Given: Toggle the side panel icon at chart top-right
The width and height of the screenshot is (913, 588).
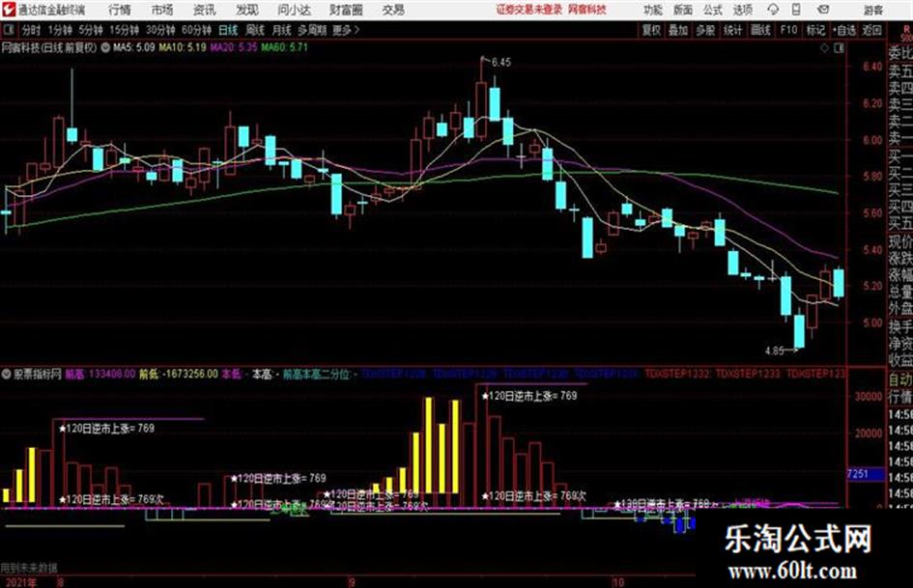Looking at the screenshot, I should 839,48.
